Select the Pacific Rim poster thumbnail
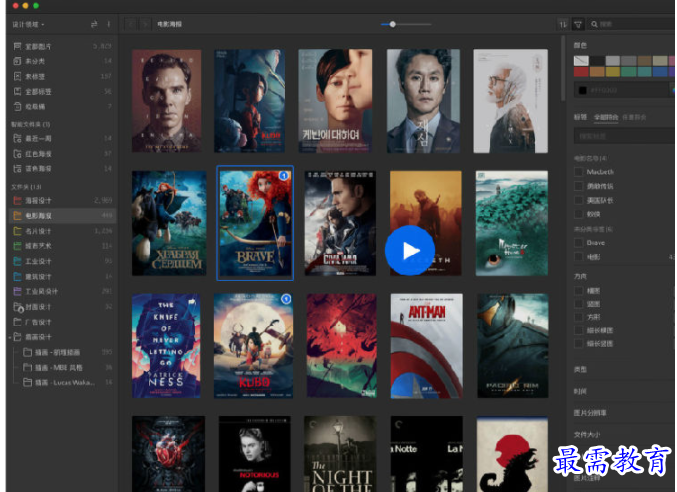Viewport: 677px width, 492px height. coord(512,346)
